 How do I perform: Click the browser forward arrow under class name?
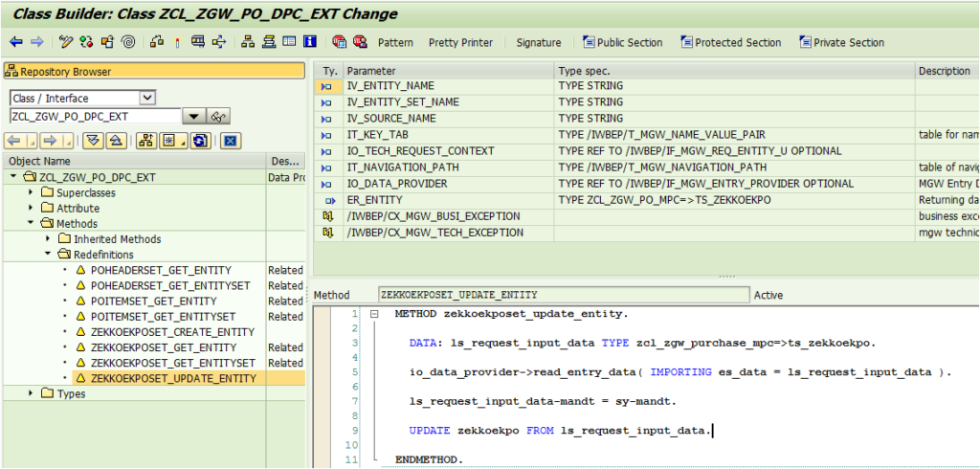pyautogui.click(x=56, y=141)
